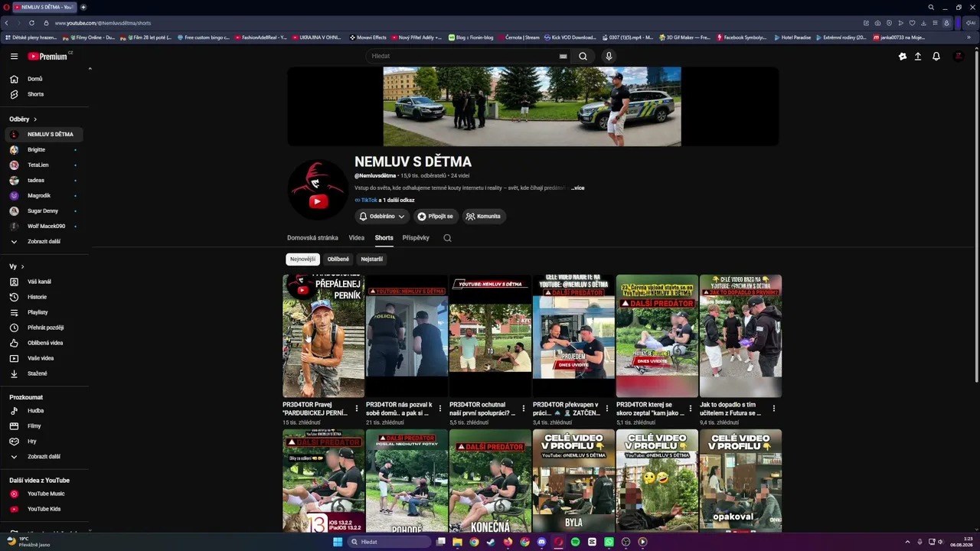Screen dimensions: 980x551
Task: Open the Shorts icon in the sidebar
Action: pyautogui.click(x=14, y=94)
